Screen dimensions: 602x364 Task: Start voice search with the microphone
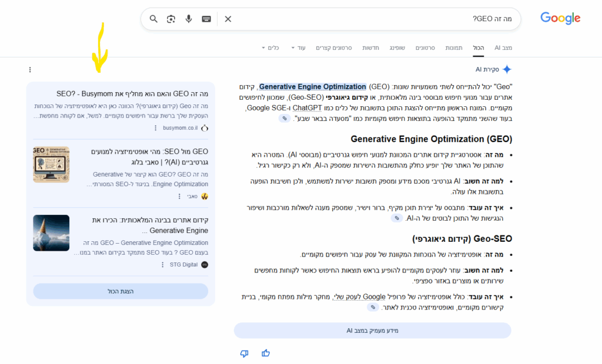[189, 19]
